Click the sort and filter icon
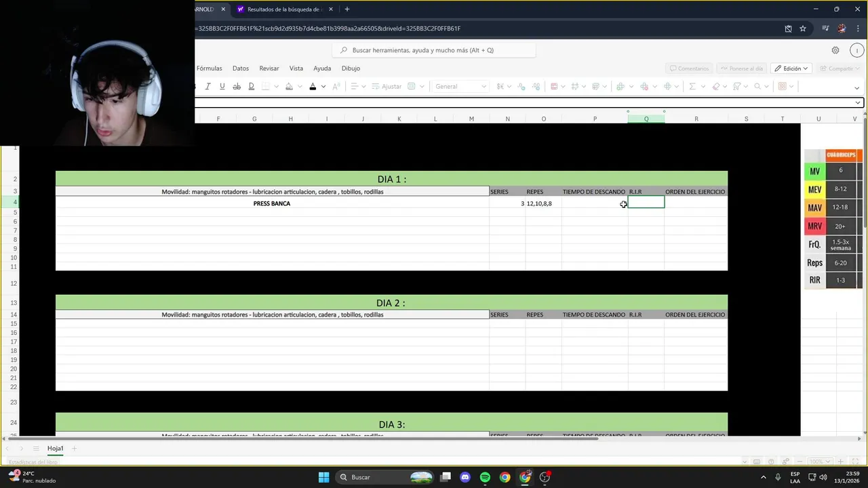The image size is (868, 488). [736, 86]
